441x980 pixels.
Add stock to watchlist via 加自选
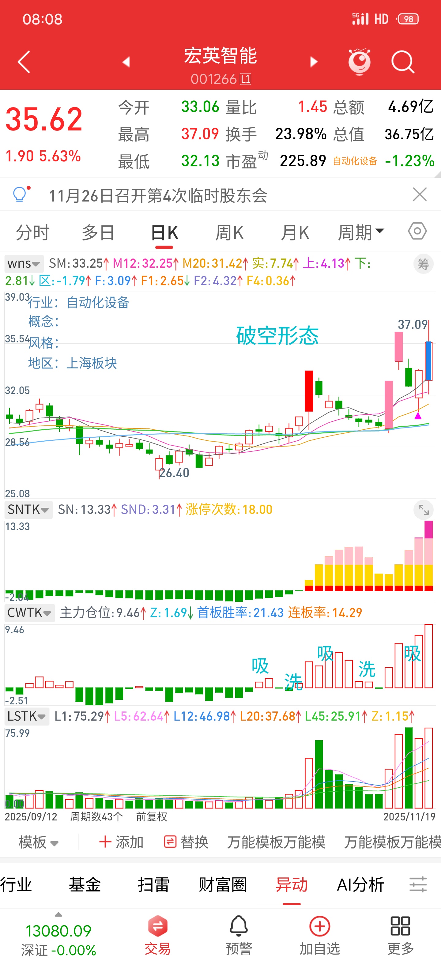pyautogui.click(x=320, y=936)
